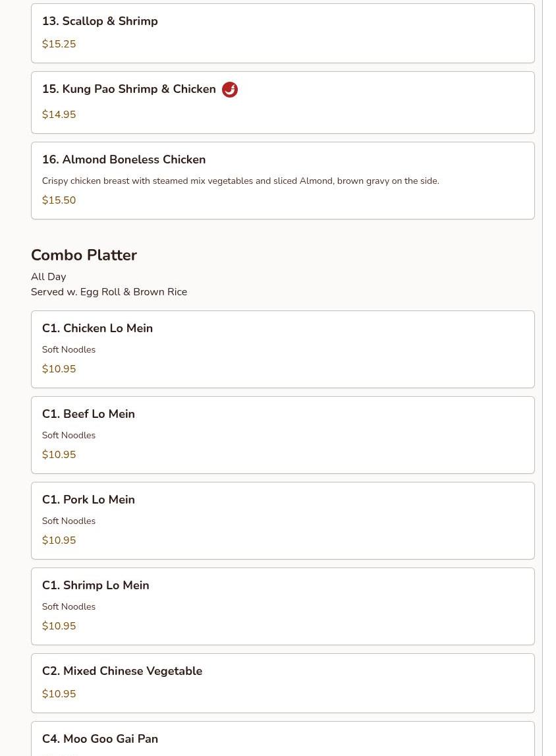Click the $14.95 Kung Pao price
Screen dimensions: 556x756
59,114
